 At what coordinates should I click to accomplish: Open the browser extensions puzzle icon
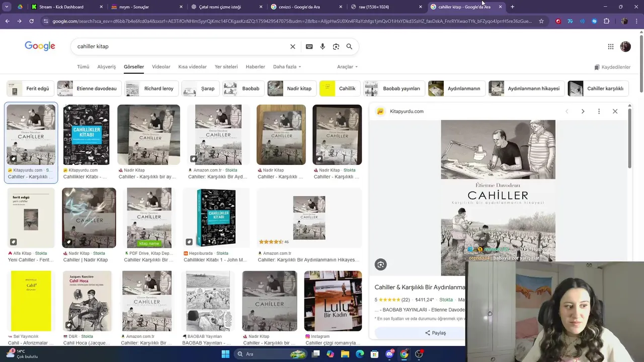tap(606, 21)
